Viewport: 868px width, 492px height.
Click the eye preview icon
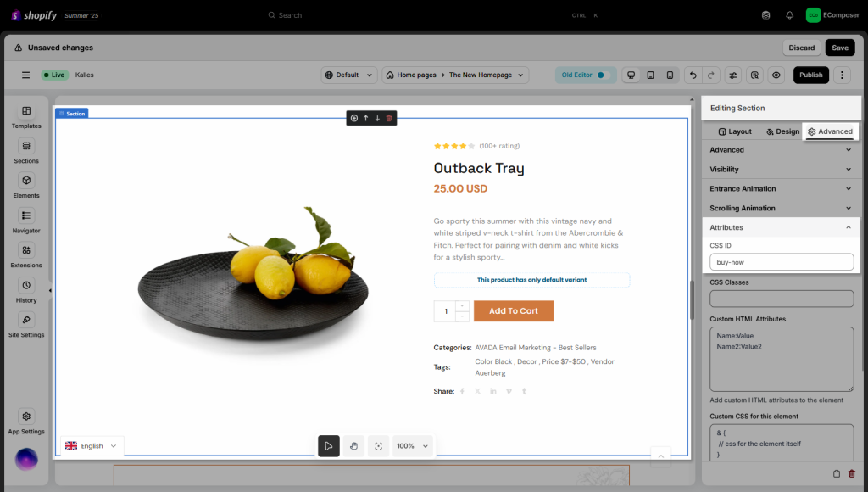pyautogui.click(x=776, y=75)
